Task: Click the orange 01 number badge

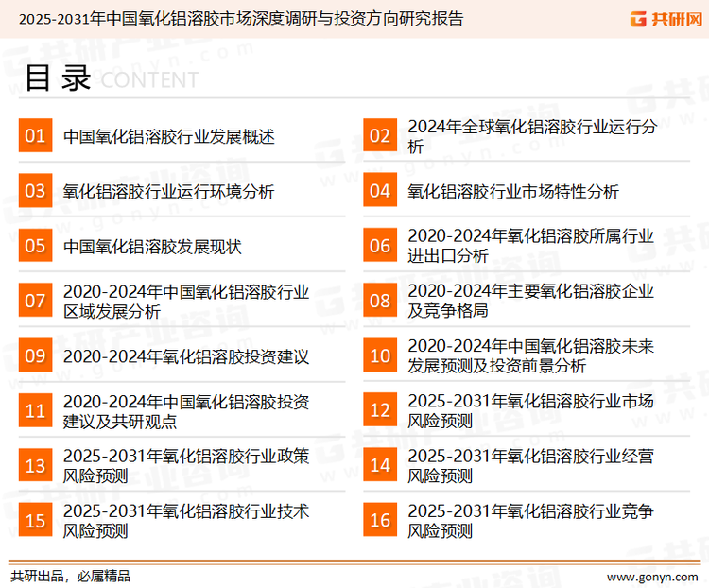Action: point(35,136)
